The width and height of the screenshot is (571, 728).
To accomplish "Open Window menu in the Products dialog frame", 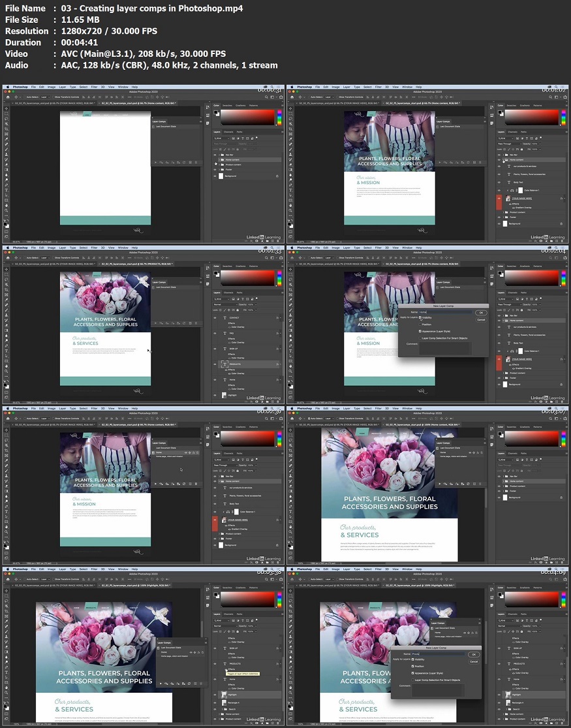I will coord(407,569).
